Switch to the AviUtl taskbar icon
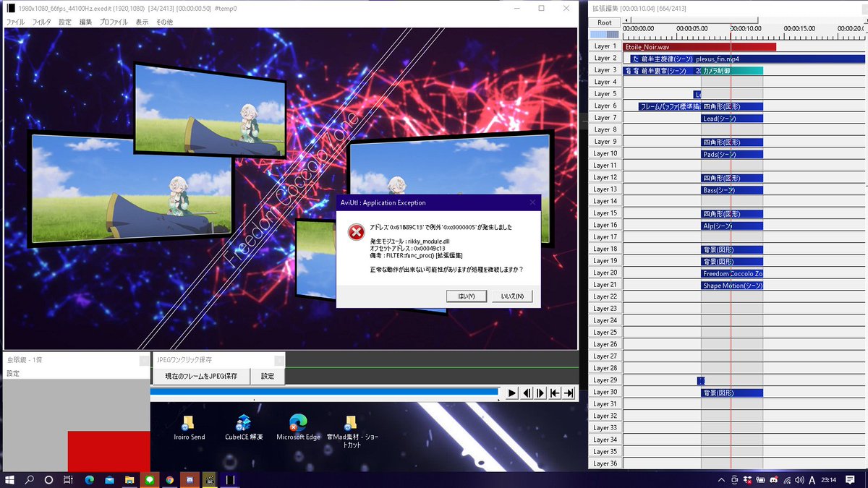Viewport: 868px width, 488px height. coord(230,479)
